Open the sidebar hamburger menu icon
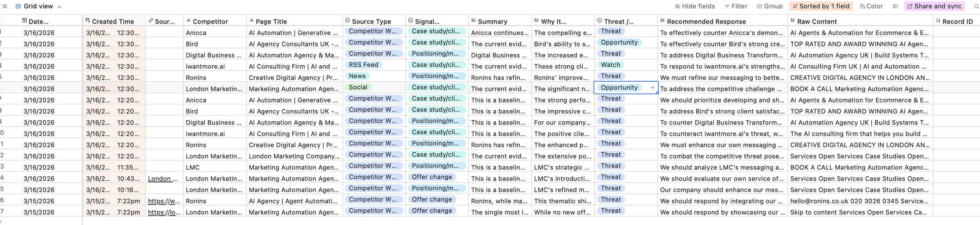This screenshot has height=225, width=980. pyautogui.click(x=5, y=6)
